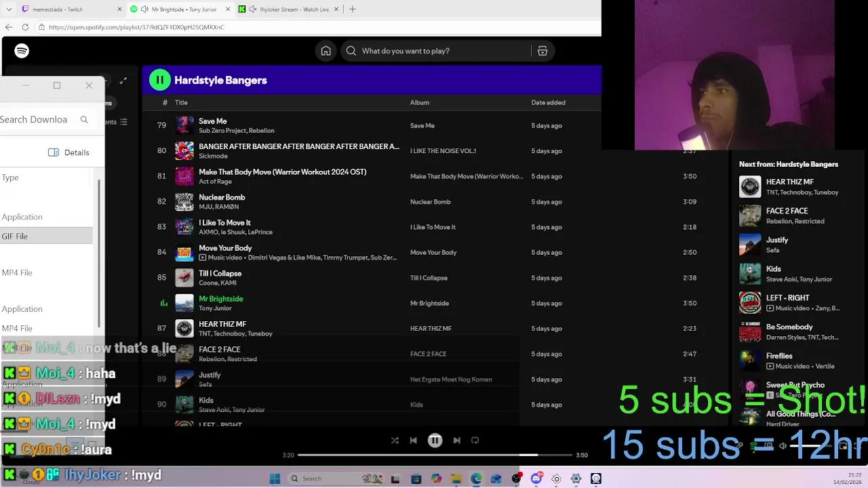Select the Save Me track cover
Image resolution: width=868 pixels, height=488 pixels.
pyautogui.click(x=184, y=125)
